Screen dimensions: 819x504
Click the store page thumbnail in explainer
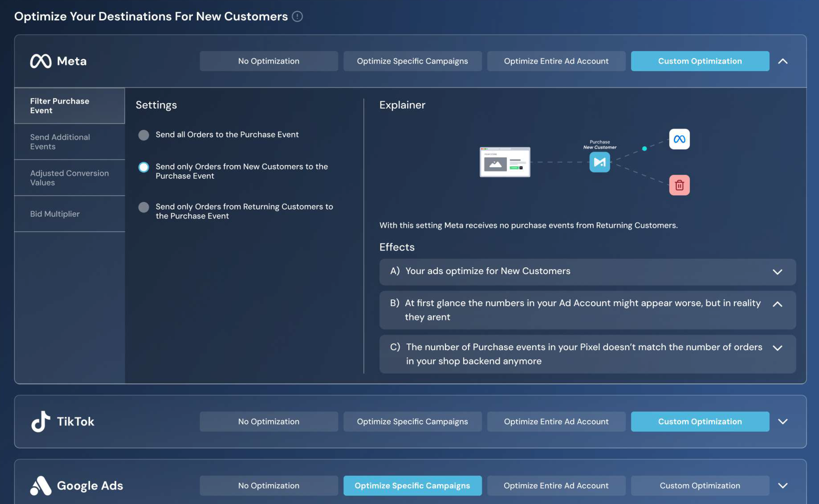point(505,162)
